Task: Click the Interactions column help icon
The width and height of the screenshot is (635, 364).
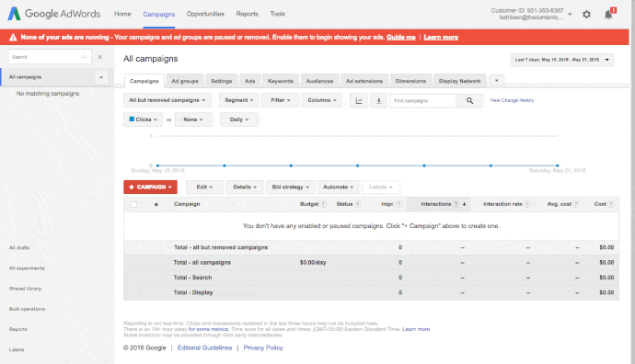Action: coord(456,204)
